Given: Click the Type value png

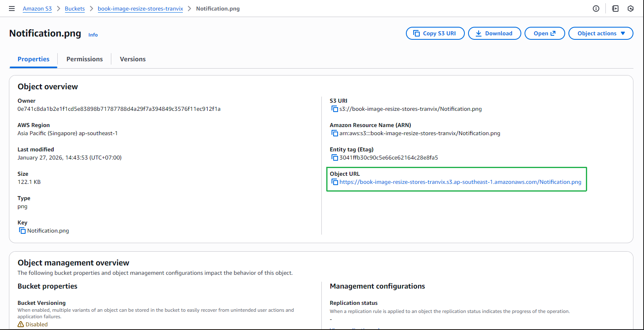Looking at the screenshot, I should [x=22, y=207].
